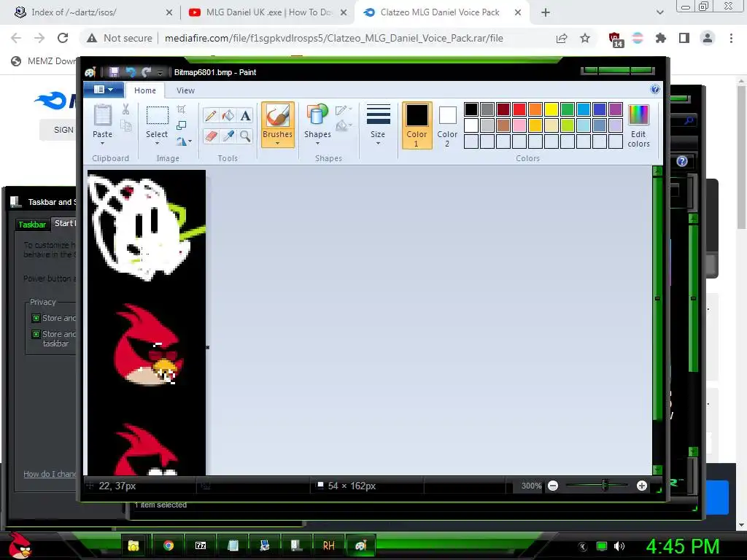Click the Color 2 button
This screenshot has height=560, width=747.
click(x=447, y=125)
